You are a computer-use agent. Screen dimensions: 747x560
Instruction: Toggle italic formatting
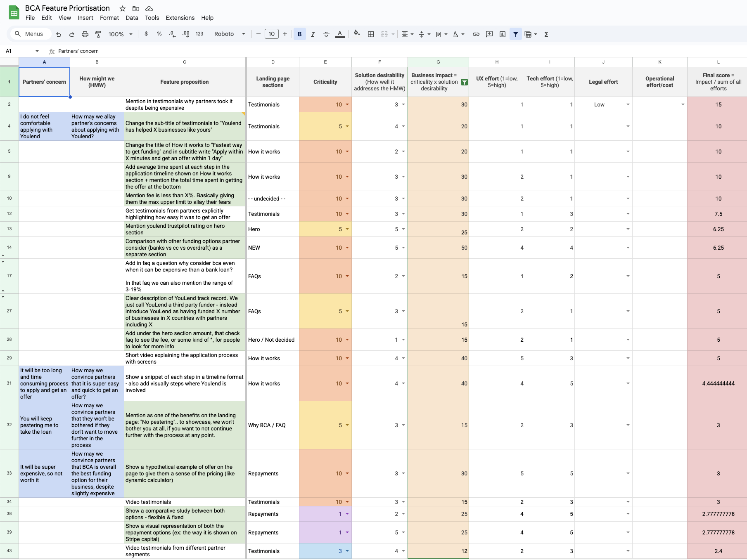(x=313, y=34)
